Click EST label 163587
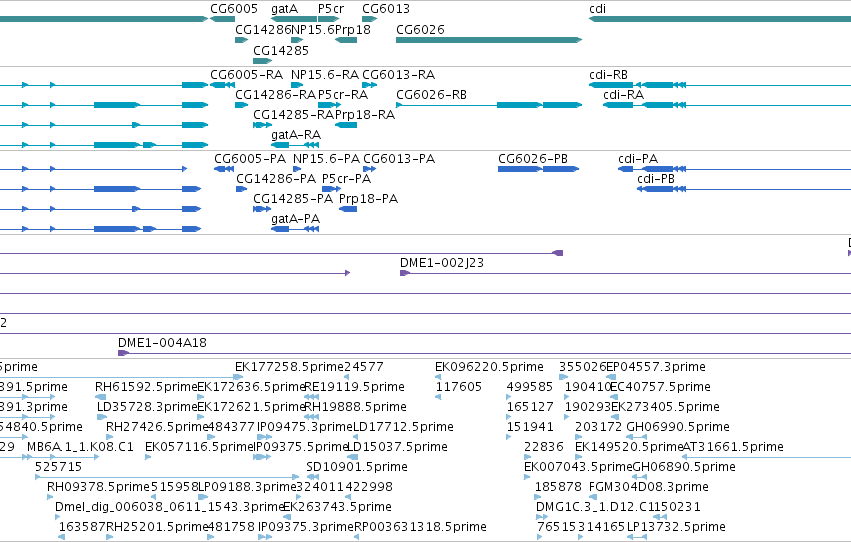The height and width of the screenshot is (542, 851). [x=82, y=527]
